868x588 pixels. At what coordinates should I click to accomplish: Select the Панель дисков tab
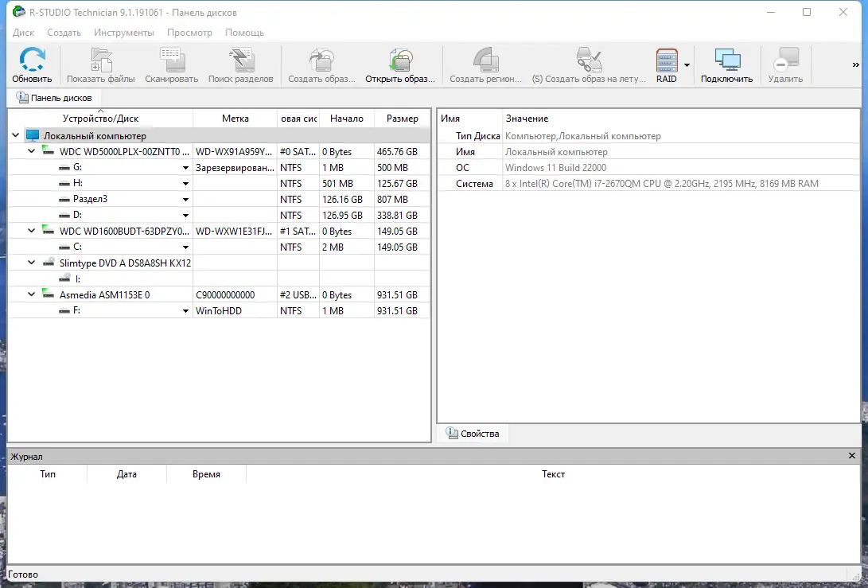(x=54, y=97)
